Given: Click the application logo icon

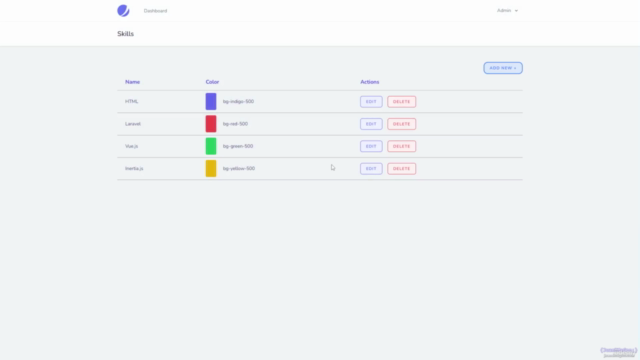Looking at the screenshot, I should (123, 11).
